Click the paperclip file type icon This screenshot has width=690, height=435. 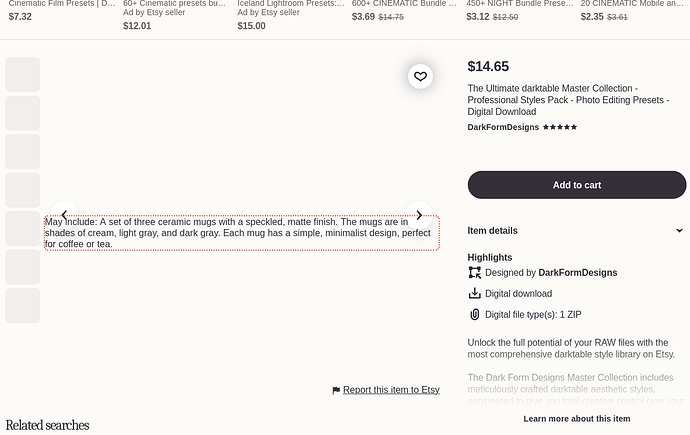coord(474,314)
